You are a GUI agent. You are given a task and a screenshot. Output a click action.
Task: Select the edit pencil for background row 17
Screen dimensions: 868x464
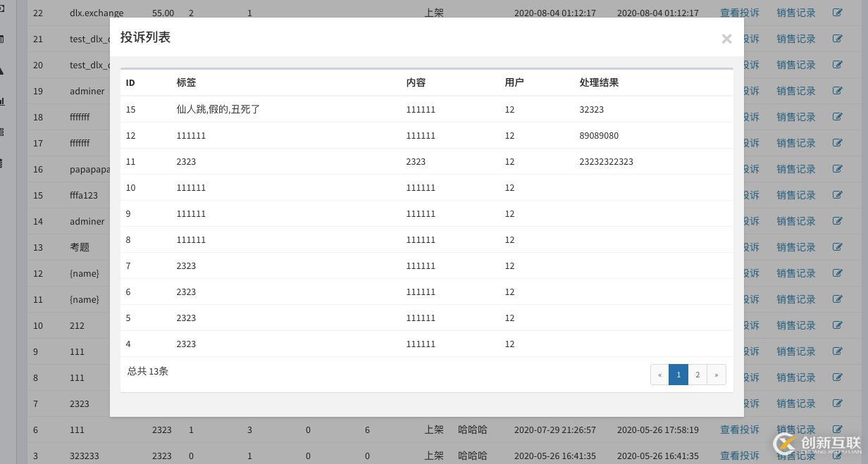pos(837,143)
